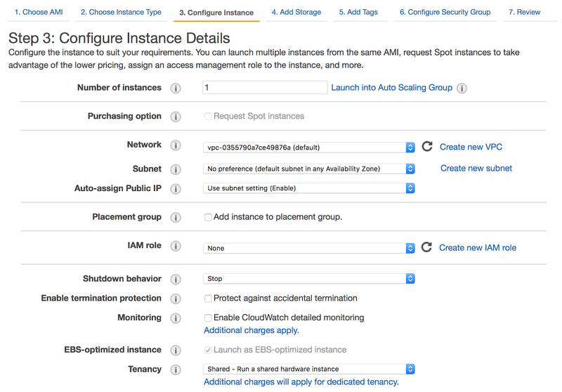Click the info icon next to Tenancy
This screenshot has height=392, width=562.
tap(176, 370)
